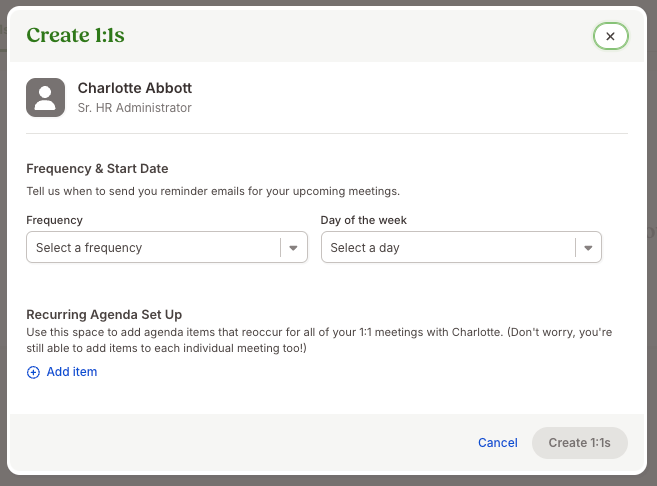Click the 'Day of the week' field label

(x=363, y=220)
